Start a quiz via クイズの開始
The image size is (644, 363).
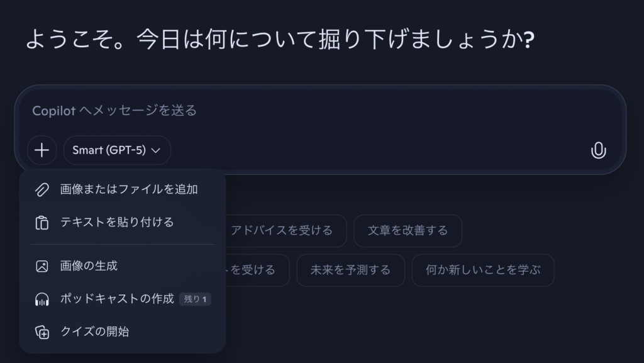point(94,332)
